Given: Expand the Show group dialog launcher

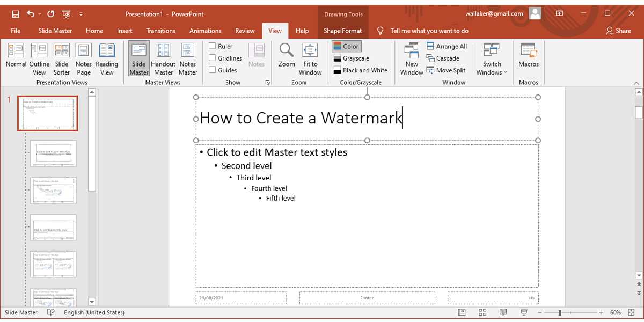Looking at the screenshot, I should pos(267,82).
